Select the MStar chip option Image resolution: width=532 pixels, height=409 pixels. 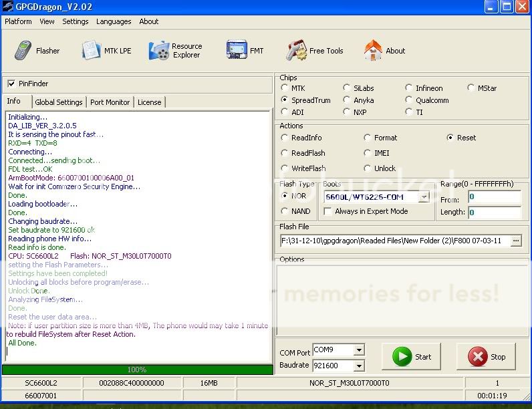coord(471,88)
